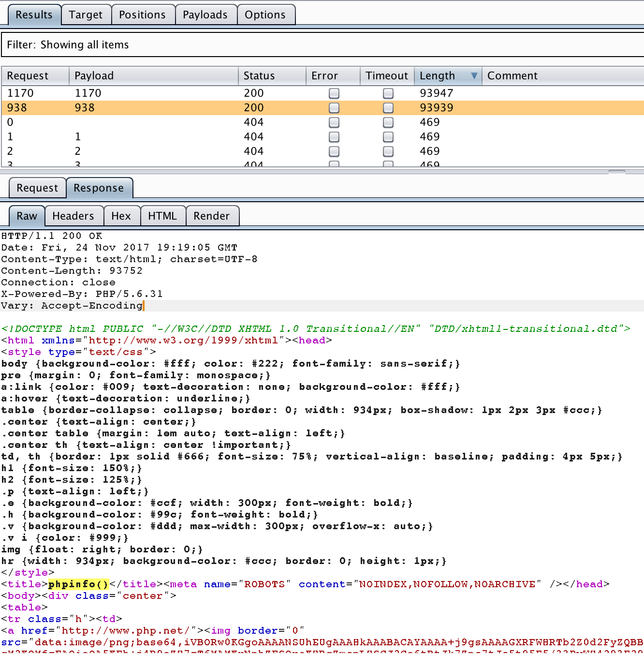Viewport: 644px width, 654px height.
Task: Switch to the HTML response view
Action: pyautogui.click(x=163, y=216)
